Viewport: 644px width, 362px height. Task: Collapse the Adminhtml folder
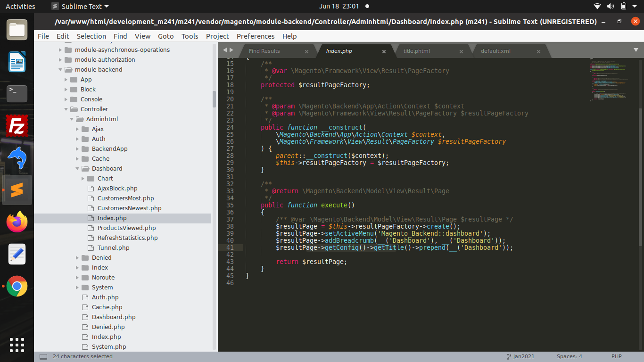coord(72,119)
